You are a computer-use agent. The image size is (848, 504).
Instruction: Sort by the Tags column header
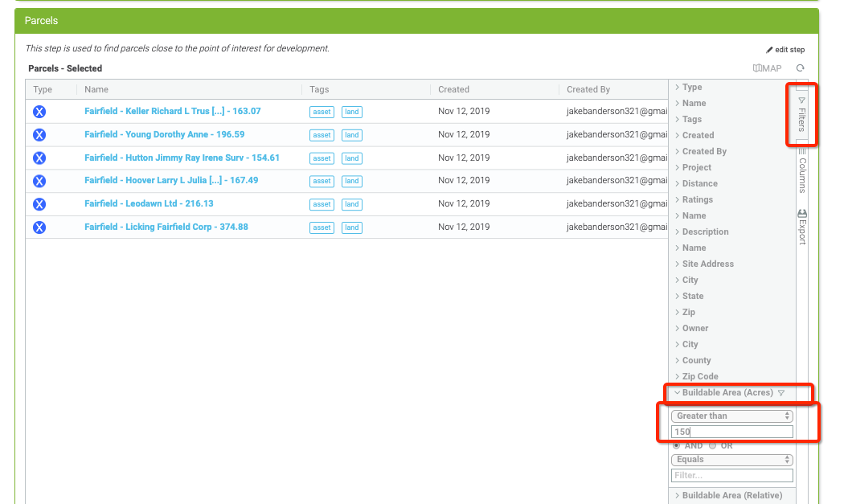pos(319,89)
